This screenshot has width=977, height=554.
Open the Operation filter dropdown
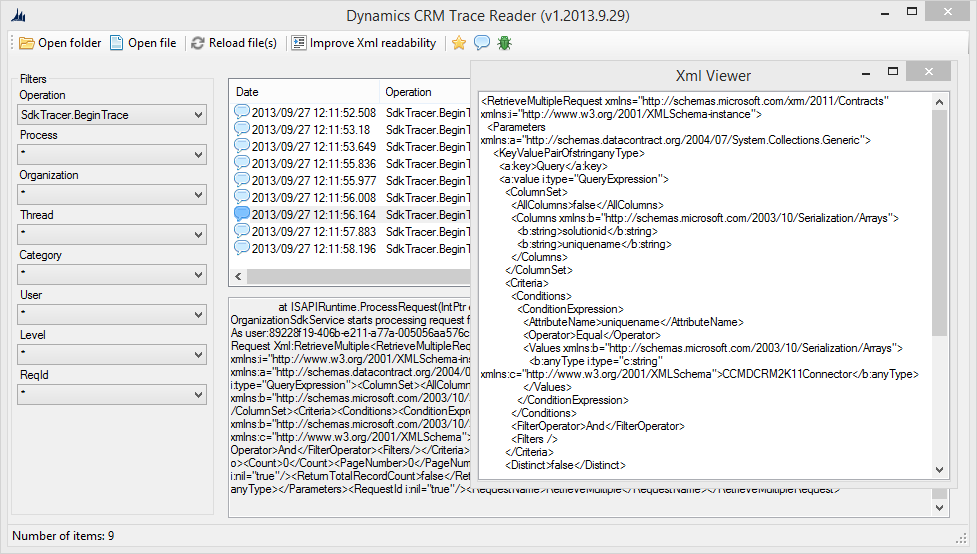click(112, 115)
